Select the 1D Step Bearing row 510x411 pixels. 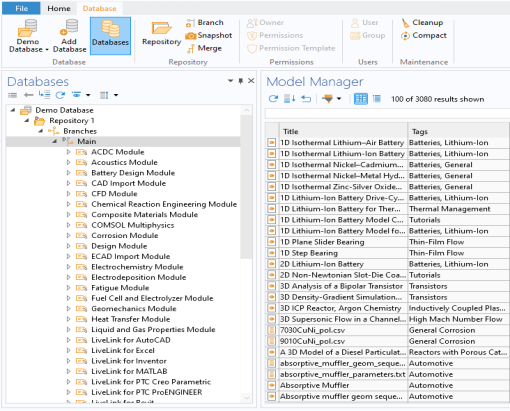(388, 253)
